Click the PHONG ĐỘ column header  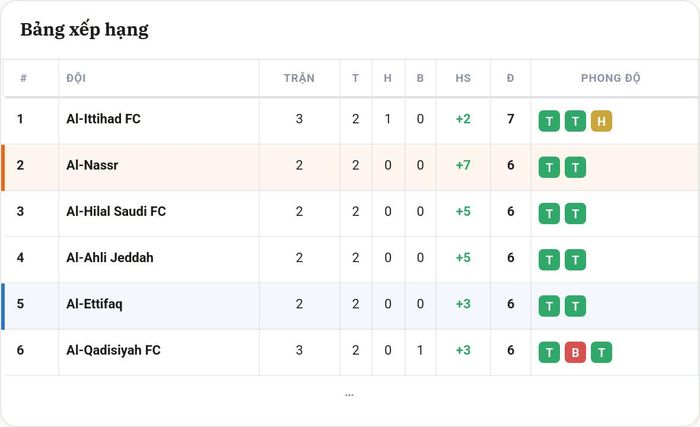pos(610,78)
